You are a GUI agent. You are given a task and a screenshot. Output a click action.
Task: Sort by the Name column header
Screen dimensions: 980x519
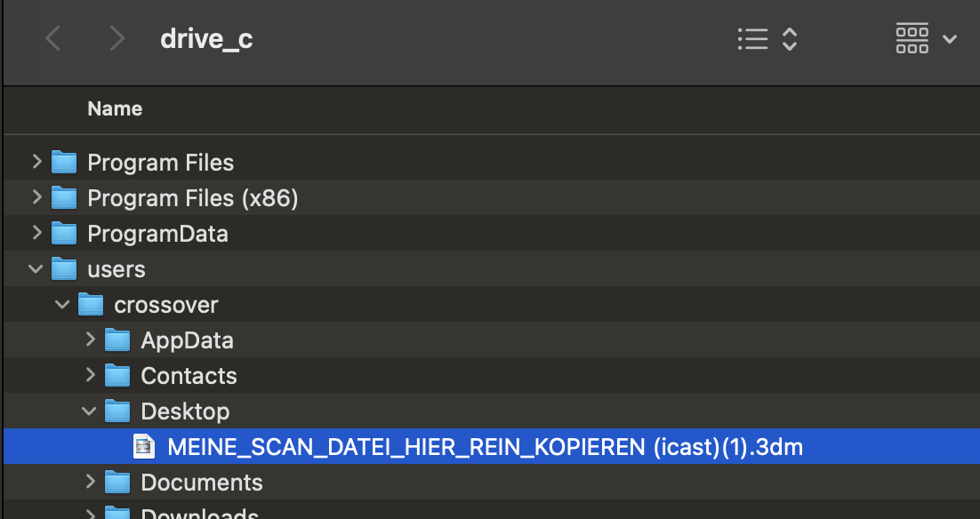(x=115, y=109)
